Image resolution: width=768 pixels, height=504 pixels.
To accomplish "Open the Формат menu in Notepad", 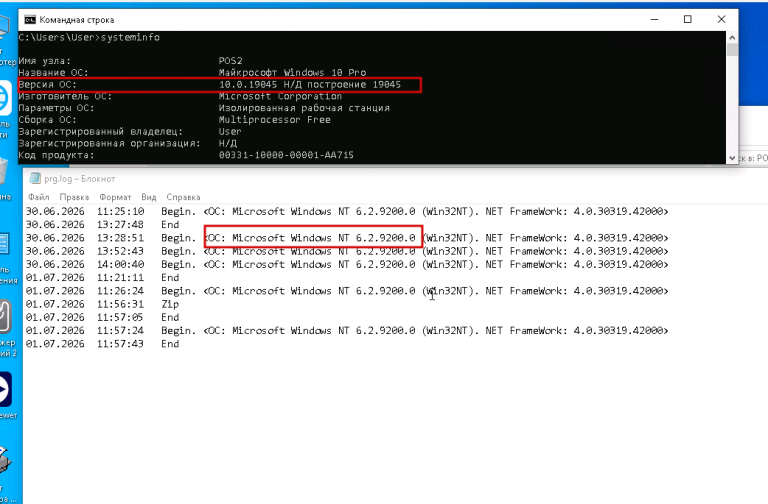I will click(115, 197).
